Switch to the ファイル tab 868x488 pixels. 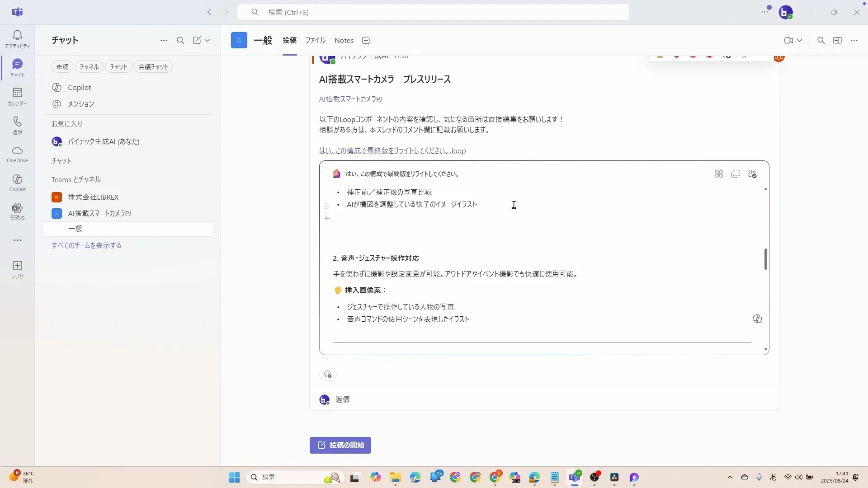pos(315,40)
